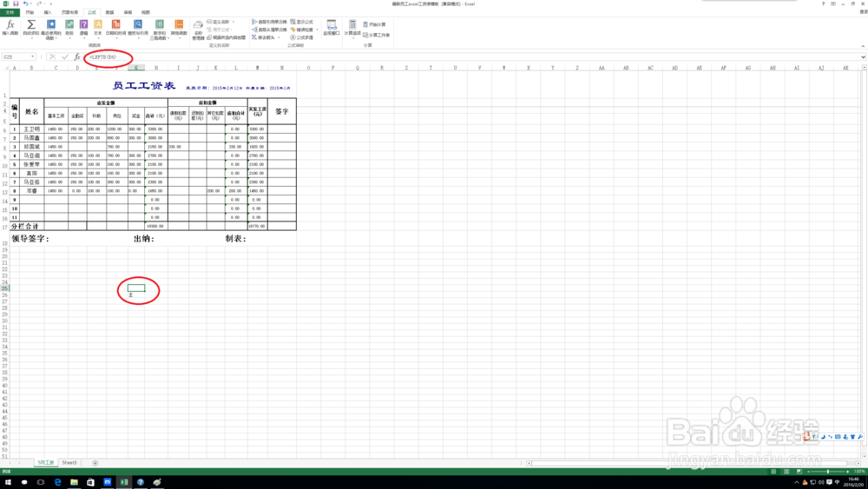Open the Name Manager
The height and width of the screenshot is (489, 868).
click(198, 30)
